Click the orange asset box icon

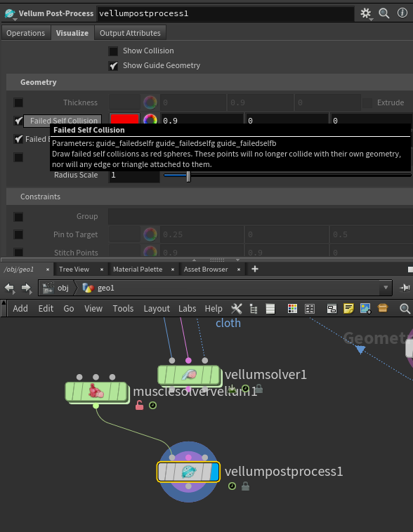(383, 308)
